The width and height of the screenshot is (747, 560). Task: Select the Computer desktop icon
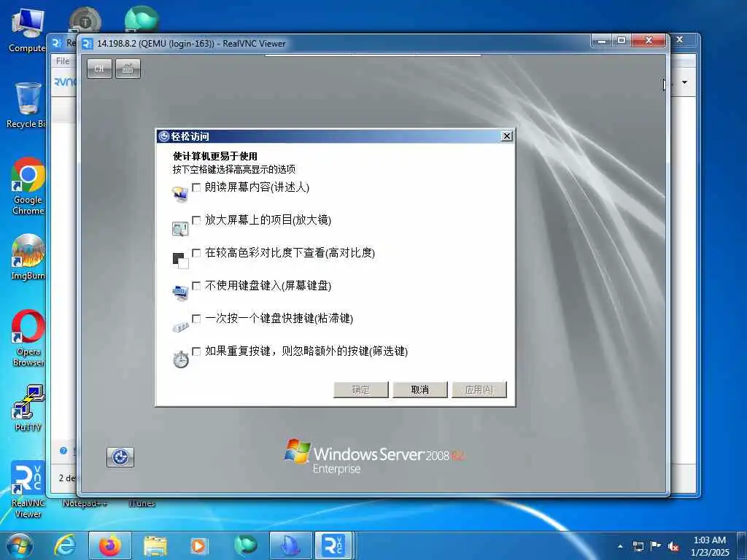[x=27, y=31]
